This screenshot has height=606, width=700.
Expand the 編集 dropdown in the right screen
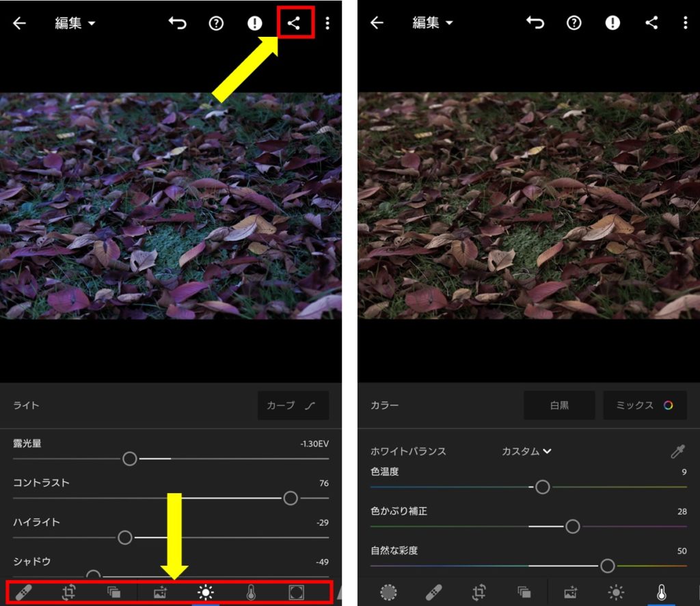click(x=432, y=23)
